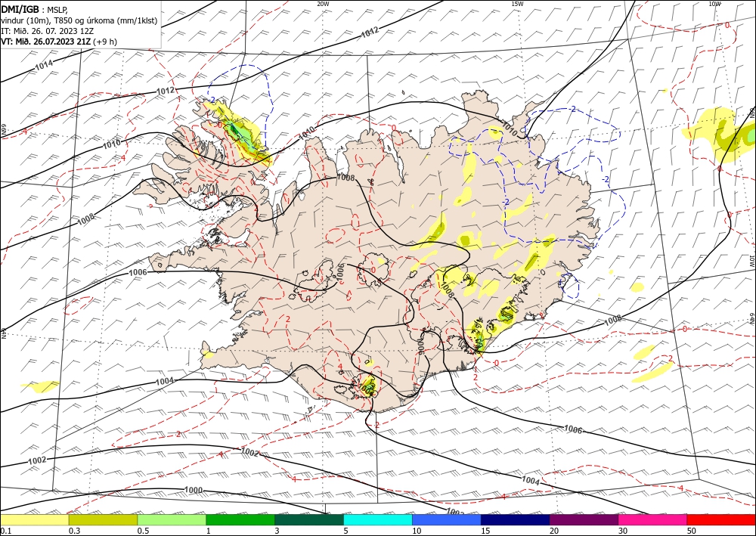
Task: Click the light green 0.5 mm legend swatch
Action: tap(172, 519)
